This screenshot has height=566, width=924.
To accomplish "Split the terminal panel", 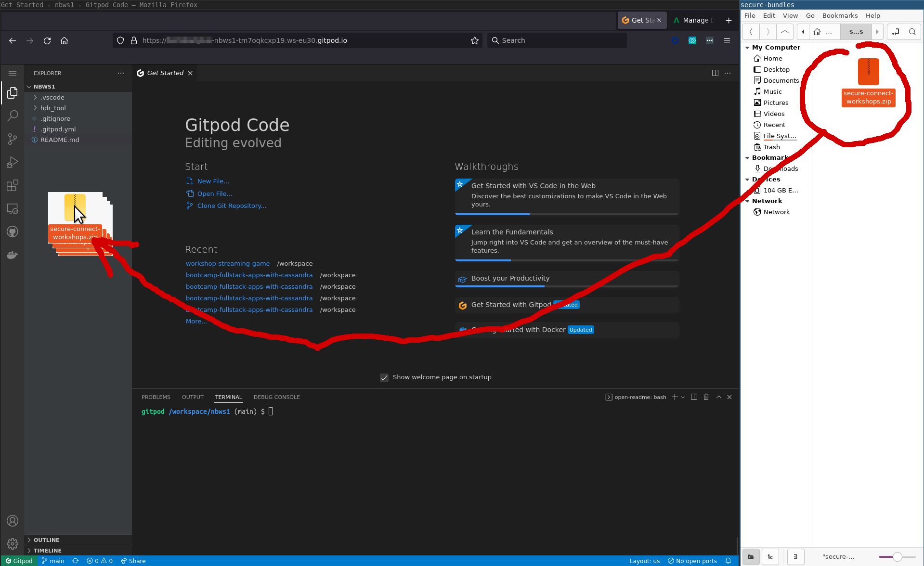I will 694,397.
